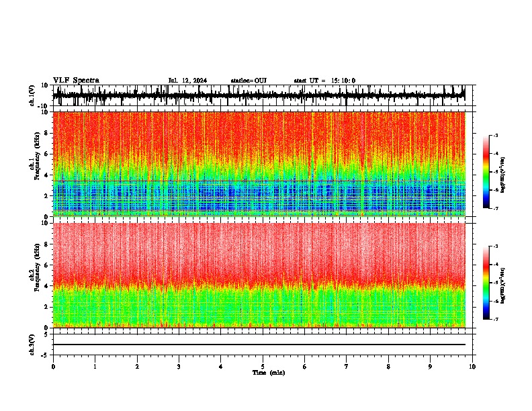
Task: Click the "2" kHz tick of ch.2 spectrogram
Action: coord(46,307)
